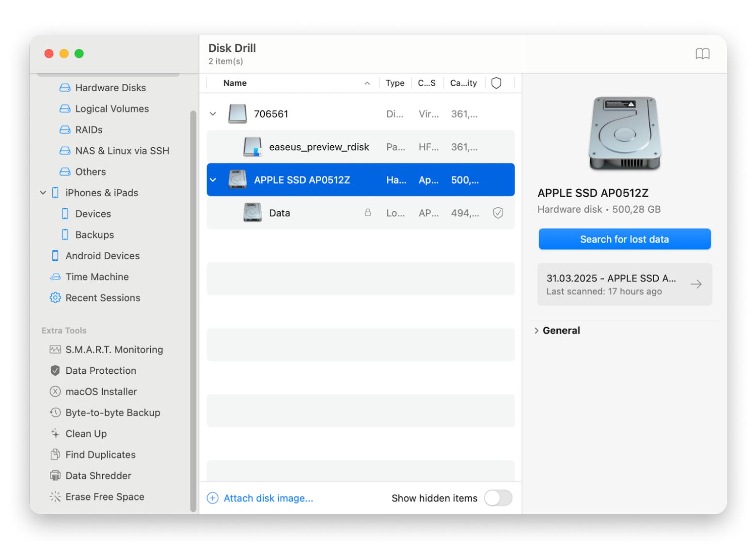Click the C...S column header

coord(427,83)
